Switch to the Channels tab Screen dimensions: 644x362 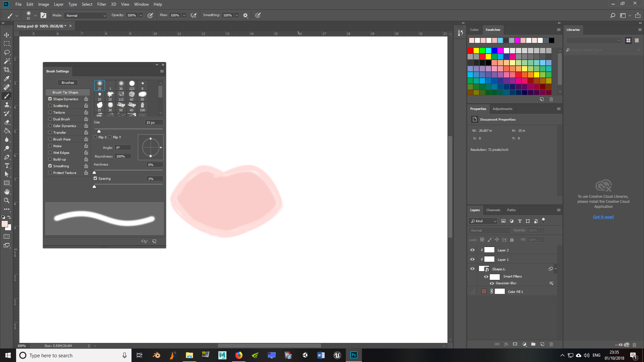click(x=493, y=210)
